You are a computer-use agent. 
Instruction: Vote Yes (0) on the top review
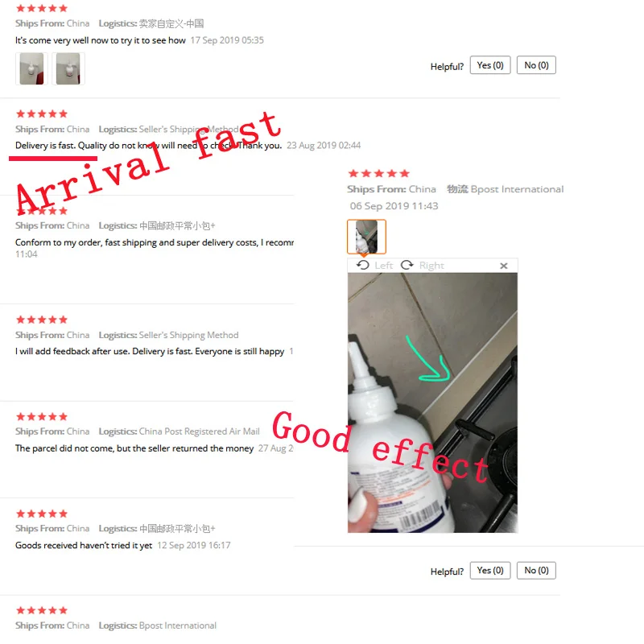(490, 65)
